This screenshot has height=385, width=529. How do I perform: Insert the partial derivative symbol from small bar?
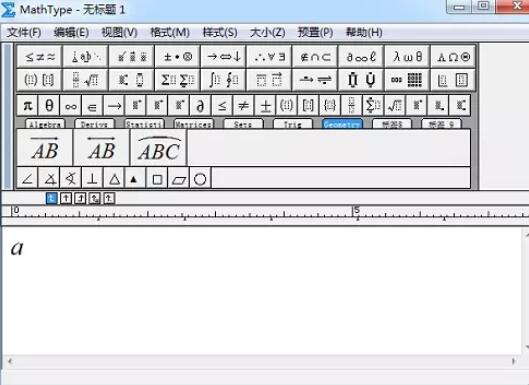tap(200, 106)
